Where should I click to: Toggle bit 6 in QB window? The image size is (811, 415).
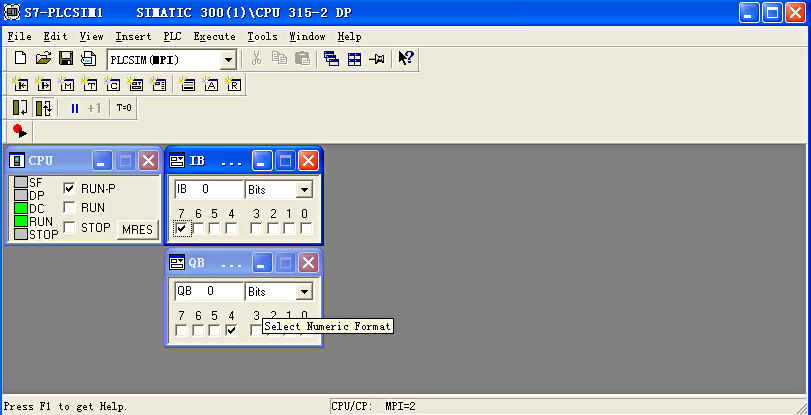point(198,330)
